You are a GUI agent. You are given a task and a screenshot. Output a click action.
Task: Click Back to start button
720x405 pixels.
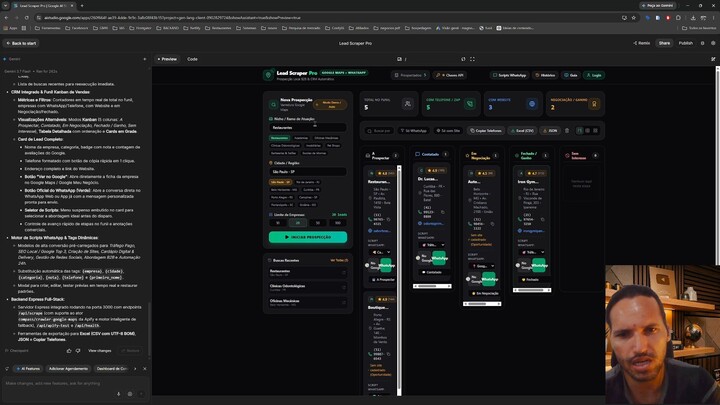[21, 43]
